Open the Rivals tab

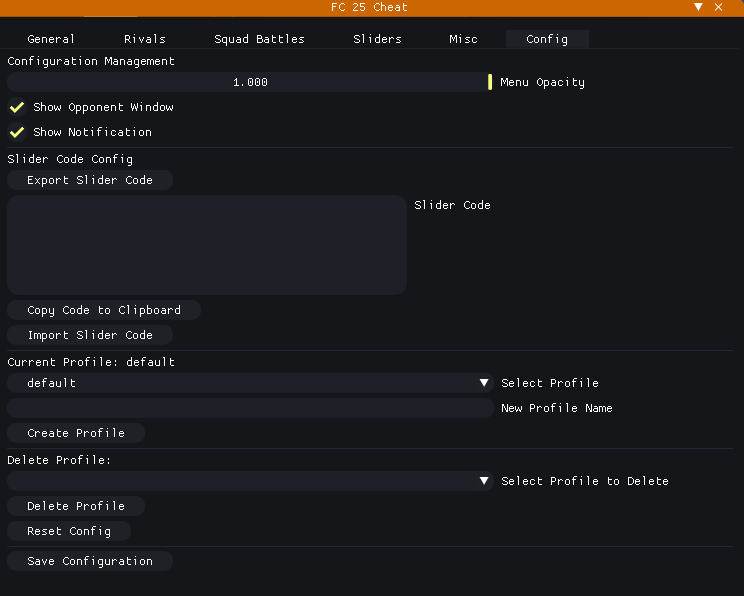[x=145, y=39]
